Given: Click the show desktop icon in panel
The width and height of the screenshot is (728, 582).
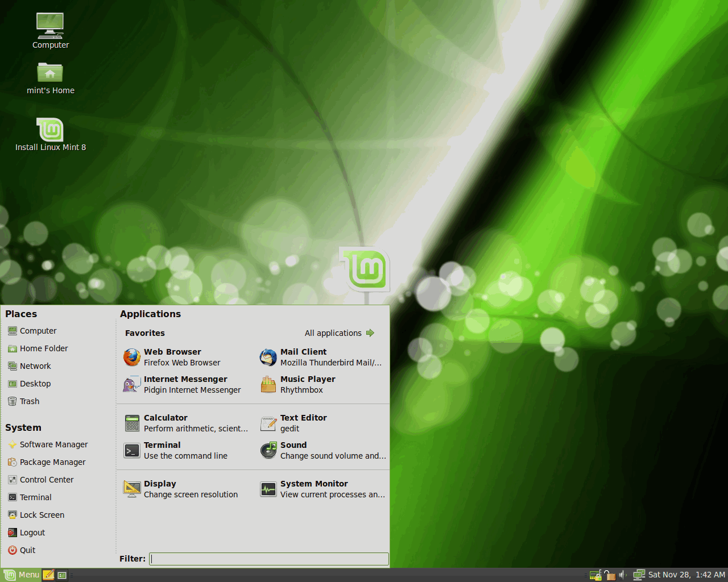Looking at the screenshot, I should coord(62,575).
